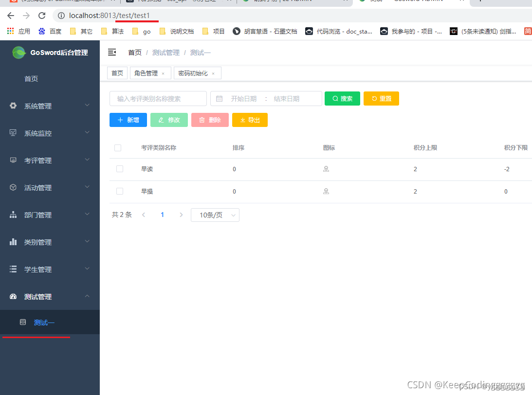
Task: Open the 10条/页 page size dropdown
Action: click(x=215, y=215)
